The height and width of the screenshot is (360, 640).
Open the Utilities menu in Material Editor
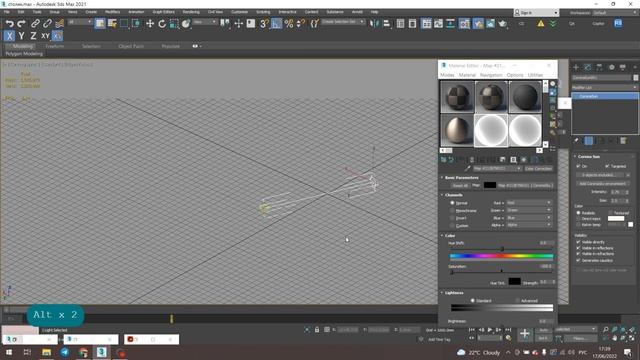click(x=535, y=75)
